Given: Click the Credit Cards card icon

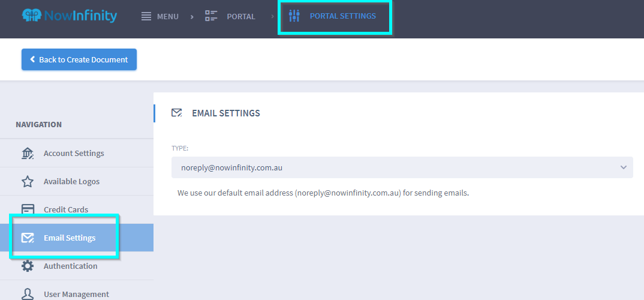Looking at the screenshot, I should click(28, 209).
